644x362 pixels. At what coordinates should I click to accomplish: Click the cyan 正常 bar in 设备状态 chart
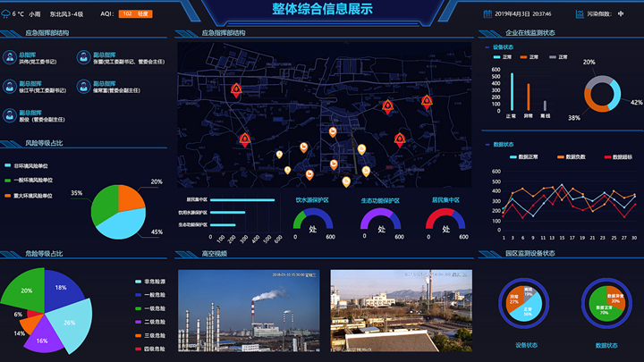pyautogui.click(x=512, y=92)
